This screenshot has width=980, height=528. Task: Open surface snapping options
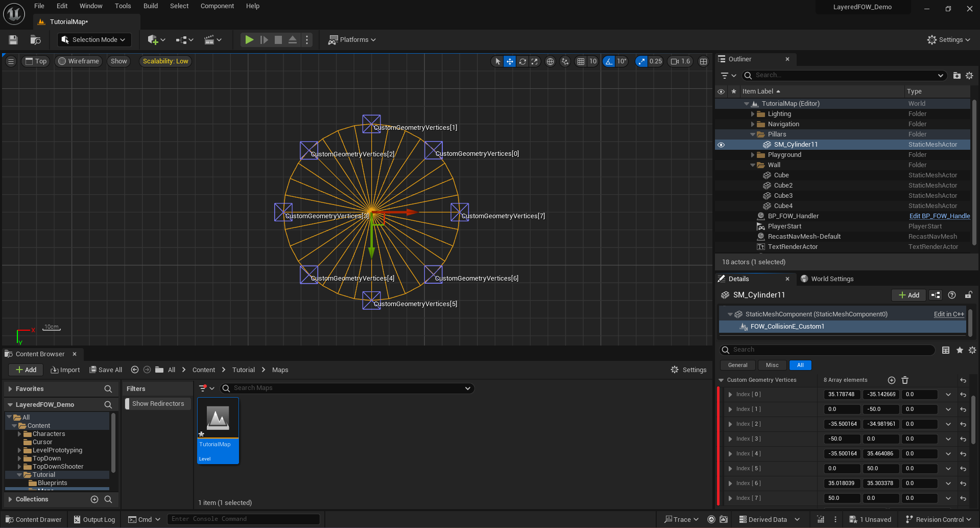pos(565,61)
